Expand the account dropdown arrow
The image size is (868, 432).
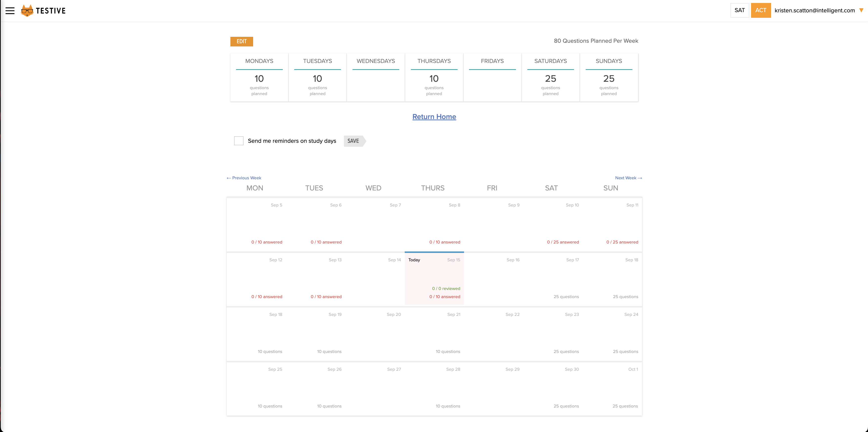click(861, 10)
